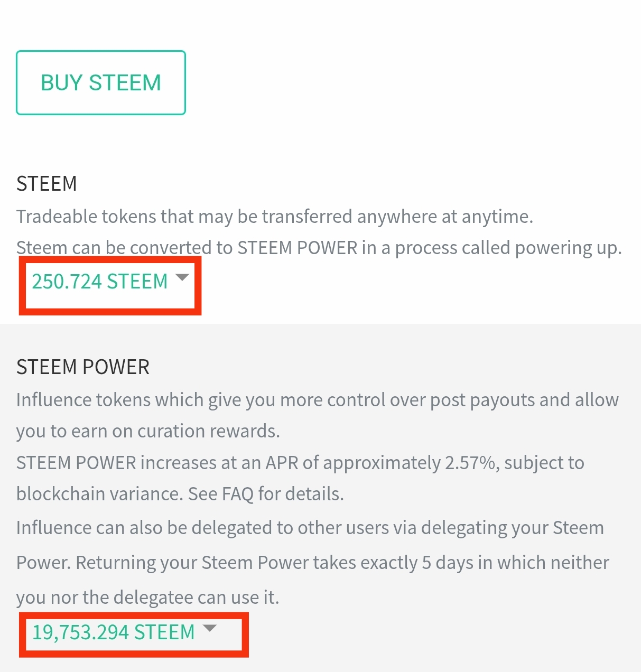Viewport: 641px width, 672px height.
Task: Open the 19,753.294 STEEM power dropdown
Action: (x=113, y=632)
